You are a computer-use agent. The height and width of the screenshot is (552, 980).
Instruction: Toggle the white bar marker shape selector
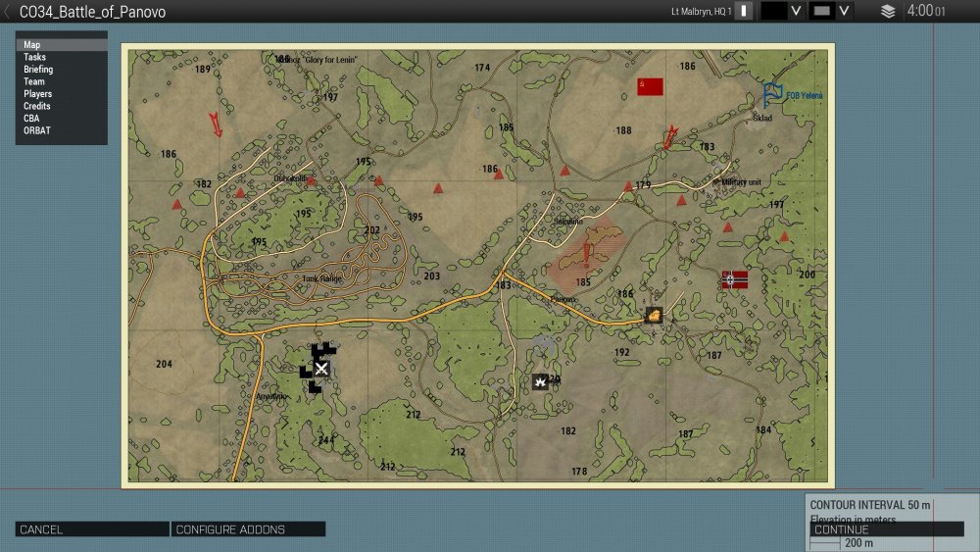pos(745,12)
